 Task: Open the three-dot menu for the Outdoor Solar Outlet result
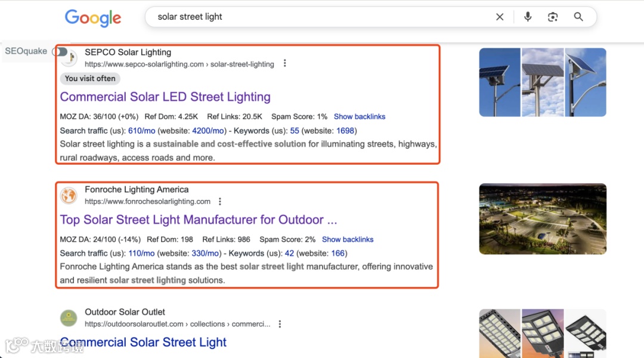pos(280,324)
